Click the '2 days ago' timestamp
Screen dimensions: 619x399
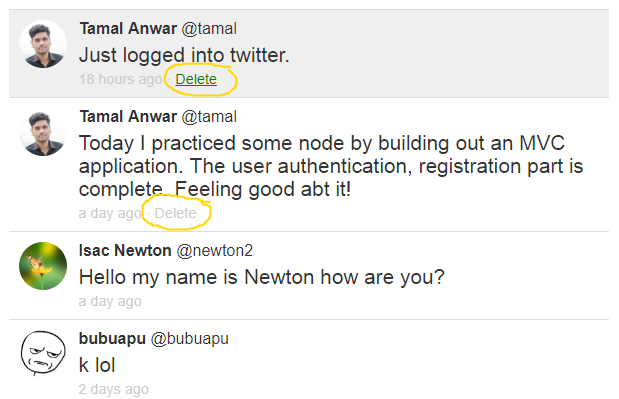(114, 389)
